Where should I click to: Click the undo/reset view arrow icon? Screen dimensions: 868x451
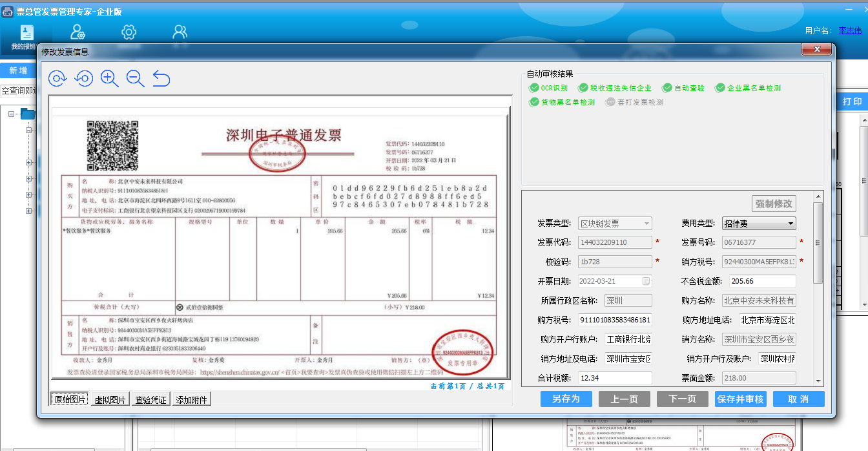161,78
